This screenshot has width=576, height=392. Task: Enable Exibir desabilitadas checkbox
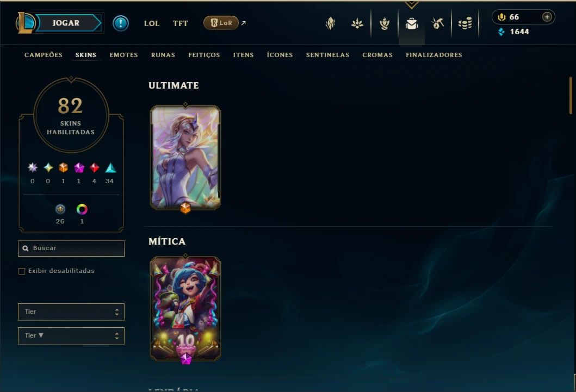tap(22, 271)
